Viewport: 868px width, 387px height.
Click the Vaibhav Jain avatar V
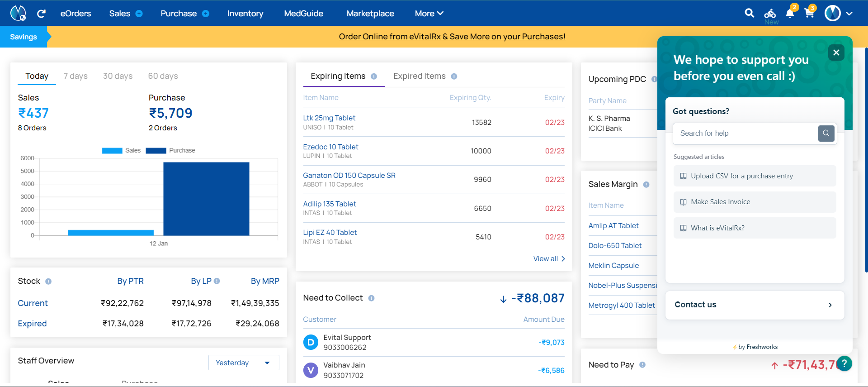point(311,370)
